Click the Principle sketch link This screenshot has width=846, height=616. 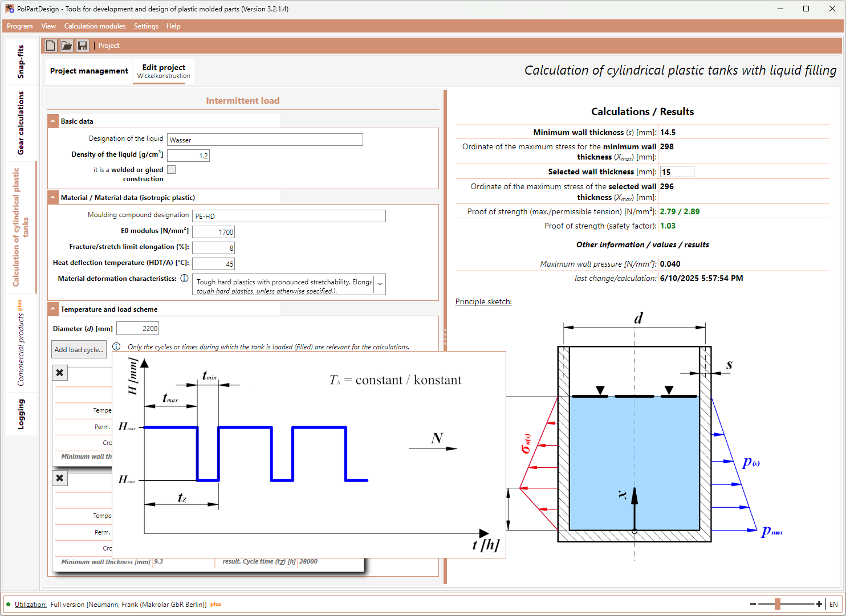coord(483,302)
